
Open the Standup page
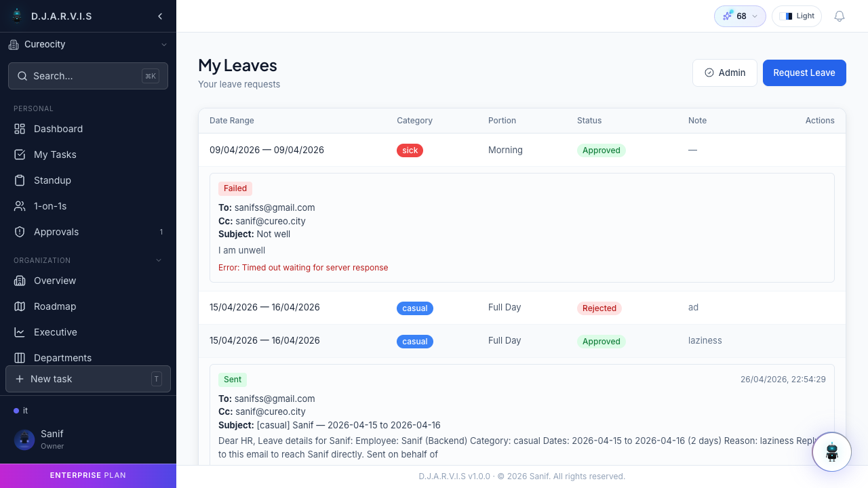click(x=88, y=180)
